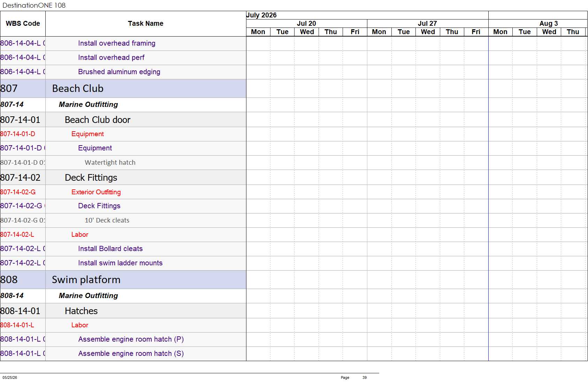Viewport: 588px width, 382px height.
Task: Select the Brushed aluminum edging task
Action: (x=123, y=72)
